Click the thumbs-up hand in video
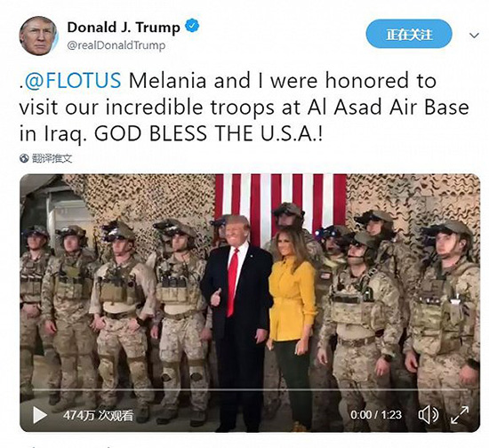The height and width of the screenshot is (448, 489). coord(216,297)
